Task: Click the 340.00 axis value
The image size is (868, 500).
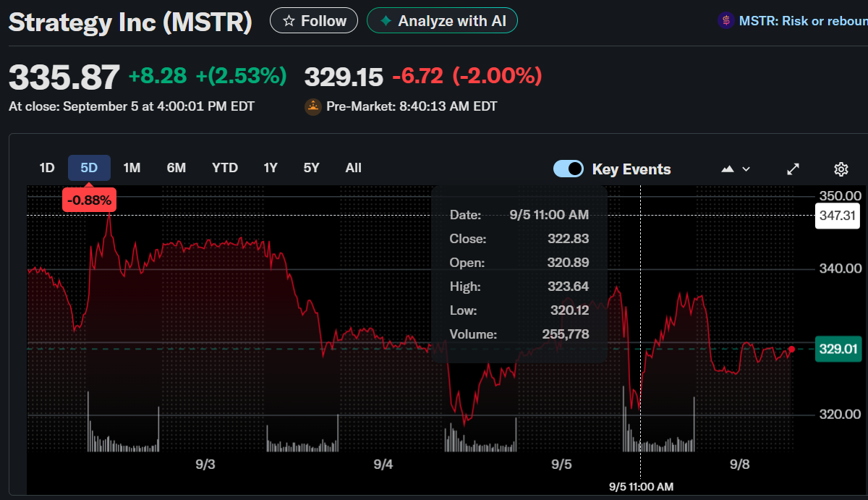Action: 840,268
